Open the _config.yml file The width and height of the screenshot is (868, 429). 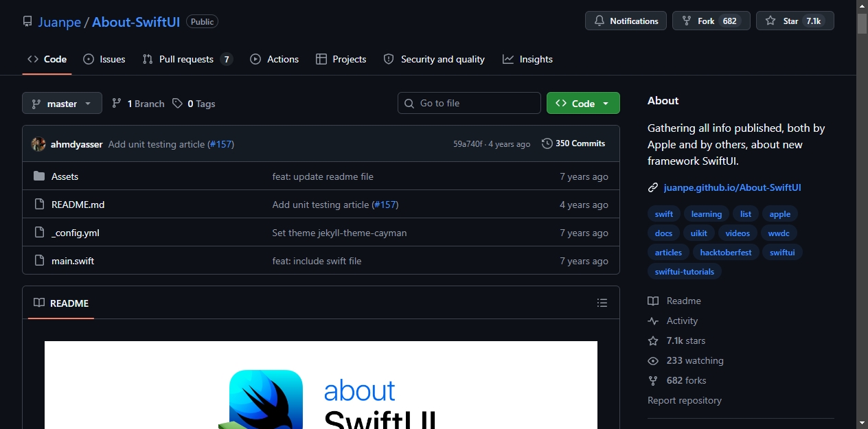(x=76, y=233)
